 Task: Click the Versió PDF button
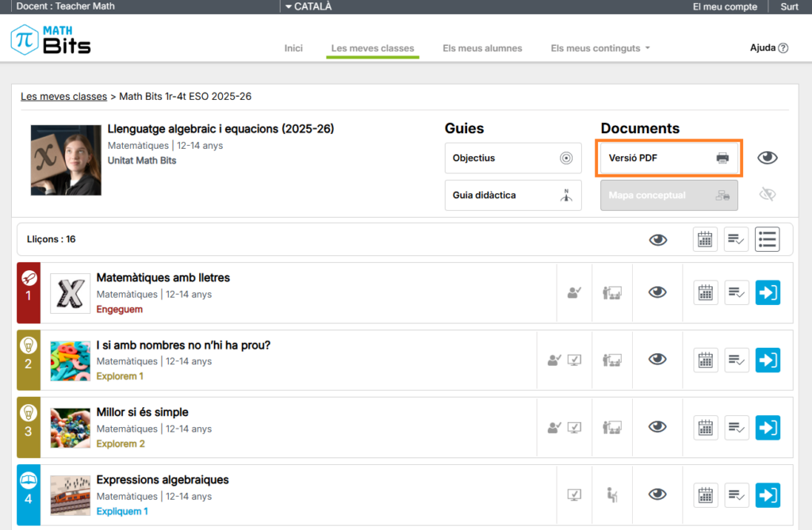[x=669, y=158]
